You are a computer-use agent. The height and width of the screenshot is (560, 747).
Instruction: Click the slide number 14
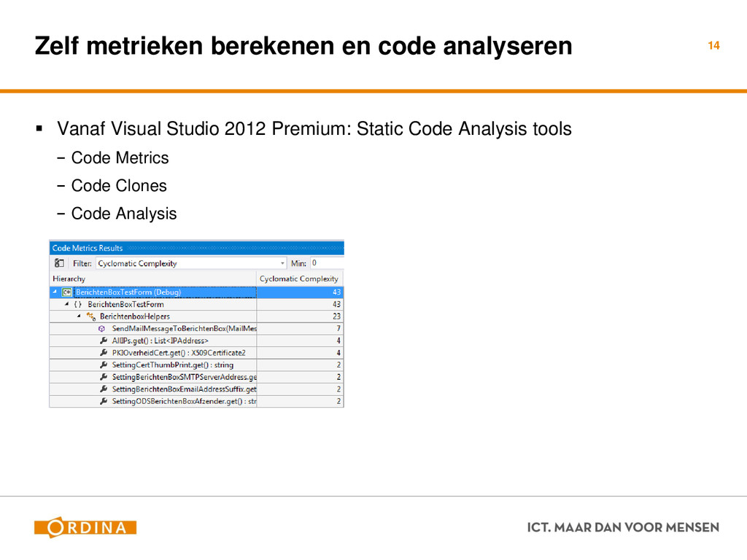[713, 46]
